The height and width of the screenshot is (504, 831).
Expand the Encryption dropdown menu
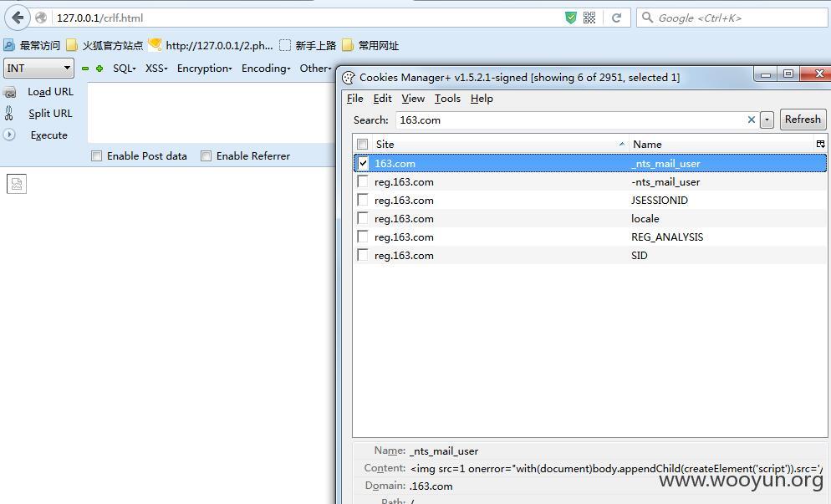tap(205, 69)
